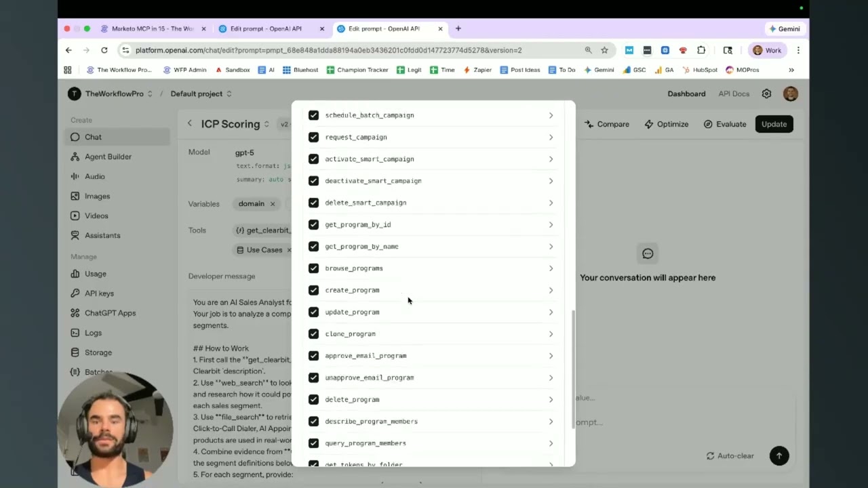Screen dimensions: 868x488
Task: Click the tool list vertical scrollbar
Action: click(574, 369)
